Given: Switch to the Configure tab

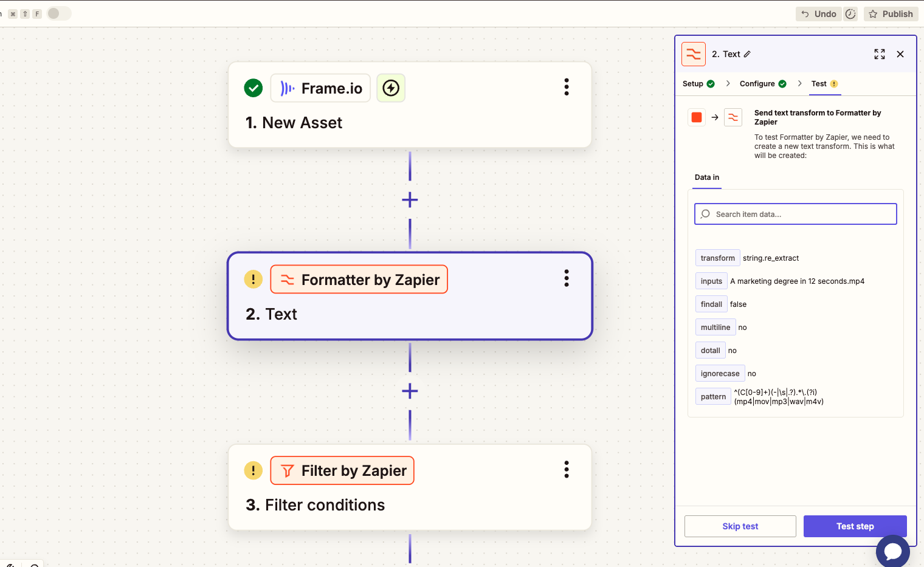Looking at the screenshot, I should (763, 84).
